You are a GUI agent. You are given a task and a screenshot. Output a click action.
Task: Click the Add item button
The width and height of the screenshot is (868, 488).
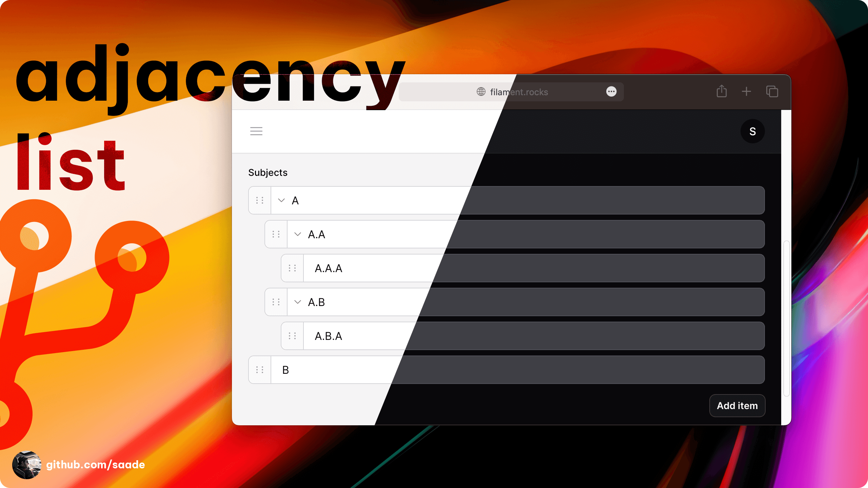coord(737,405)
